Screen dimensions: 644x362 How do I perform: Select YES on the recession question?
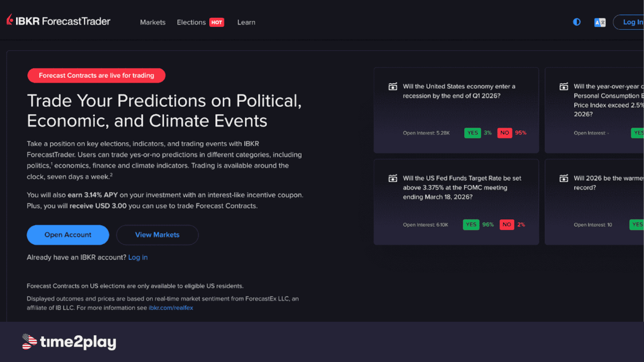coord(472,132)
